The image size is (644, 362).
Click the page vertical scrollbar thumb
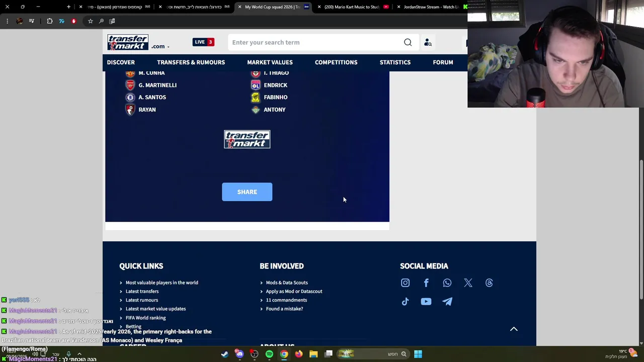[x=641, y=229]
